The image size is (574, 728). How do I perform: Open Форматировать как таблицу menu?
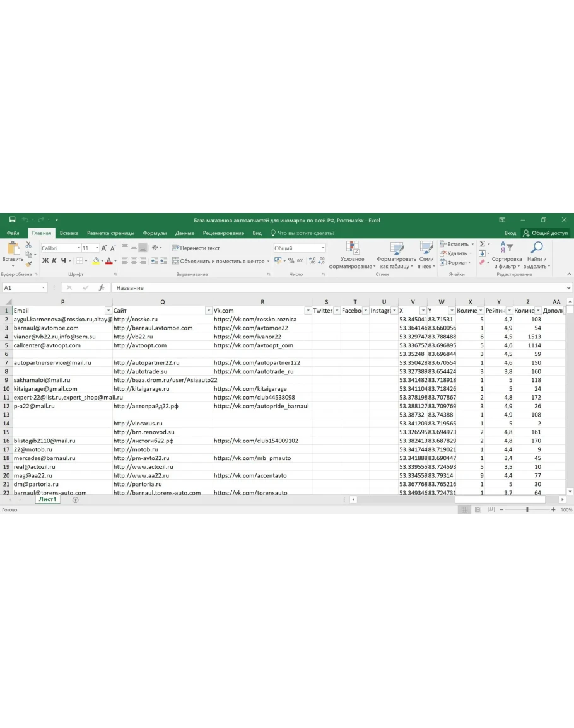[x=396, y=255]
